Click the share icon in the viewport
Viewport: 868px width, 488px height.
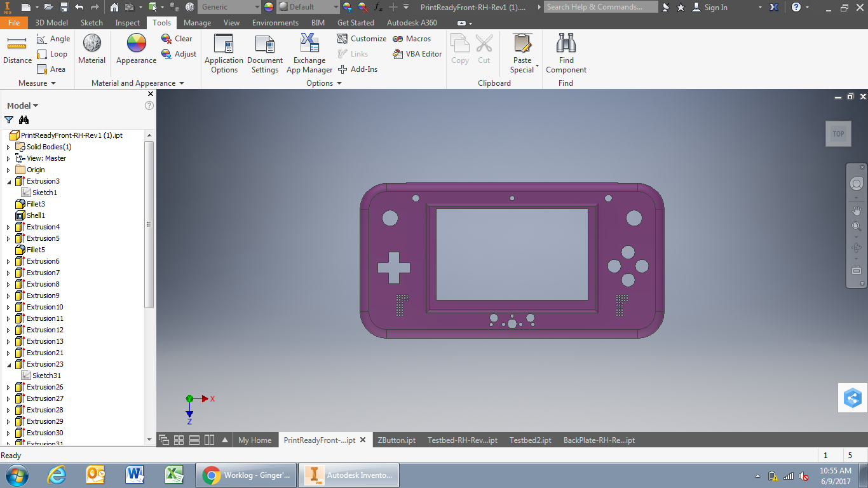click(x=853, y=398)
